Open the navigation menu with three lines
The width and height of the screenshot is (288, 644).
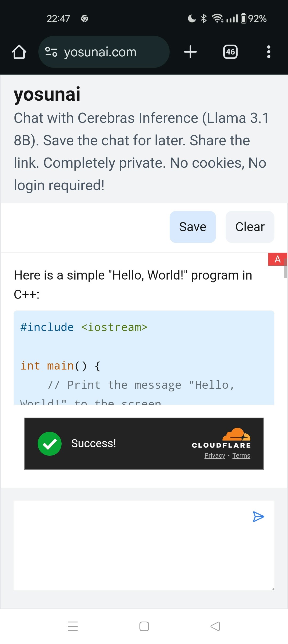point(73,626)
